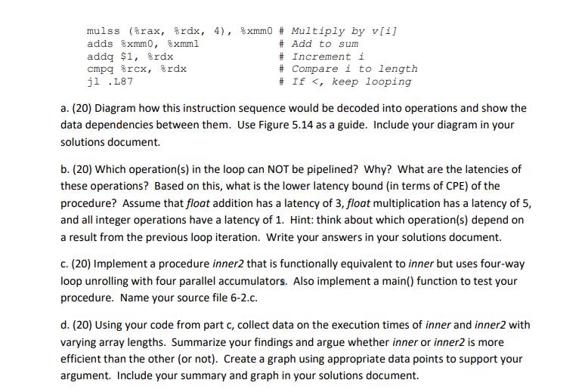Click the start of question a. (20)
Image resolution: width=585 pixels, height=392 pixels.
[x=76, y=108]
